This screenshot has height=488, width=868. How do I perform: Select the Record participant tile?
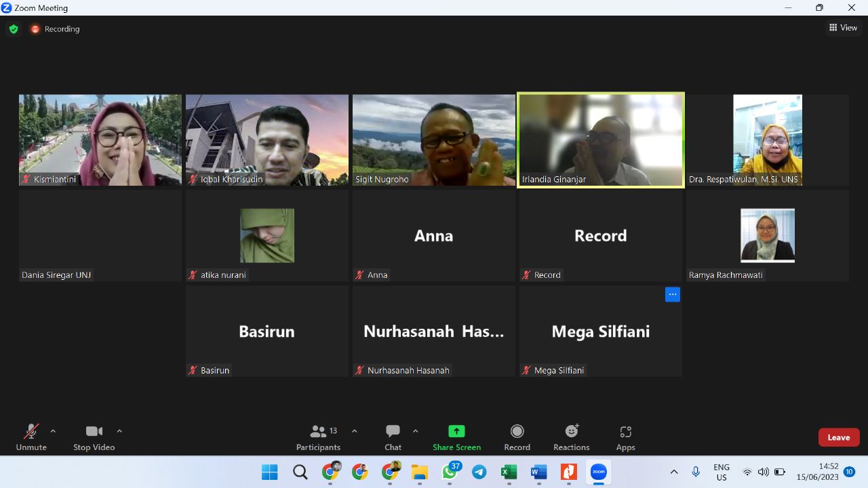601,236
